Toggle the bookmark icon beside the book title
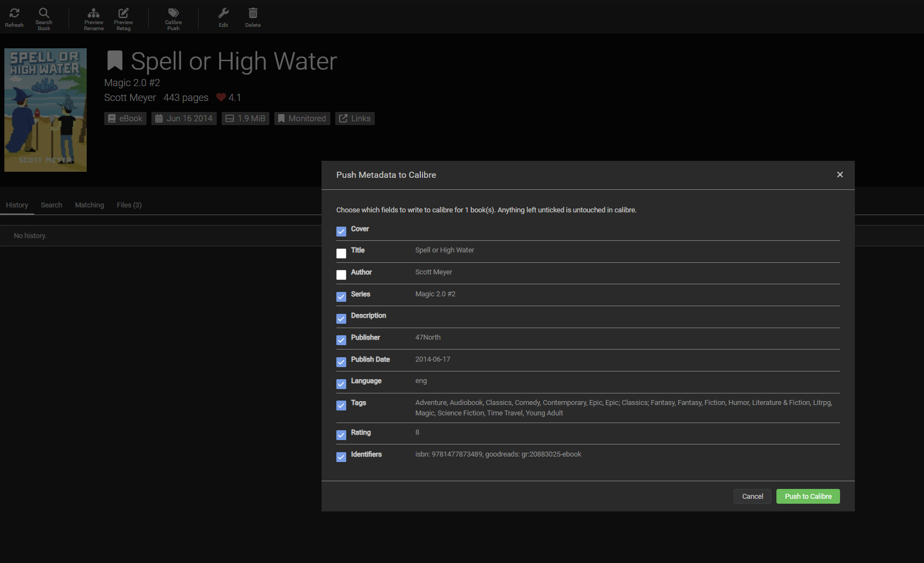The image size is (924, 563). 115,61
